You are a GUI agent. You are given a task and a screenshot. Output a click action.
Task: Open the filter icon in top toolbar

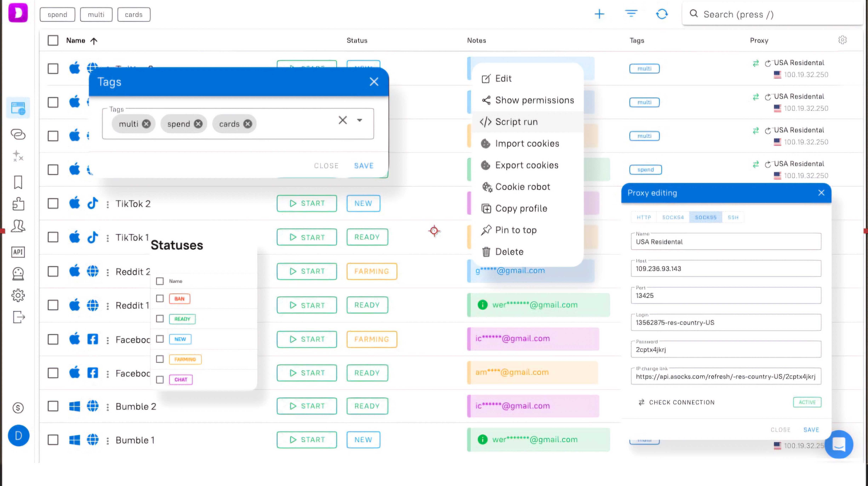631,14
